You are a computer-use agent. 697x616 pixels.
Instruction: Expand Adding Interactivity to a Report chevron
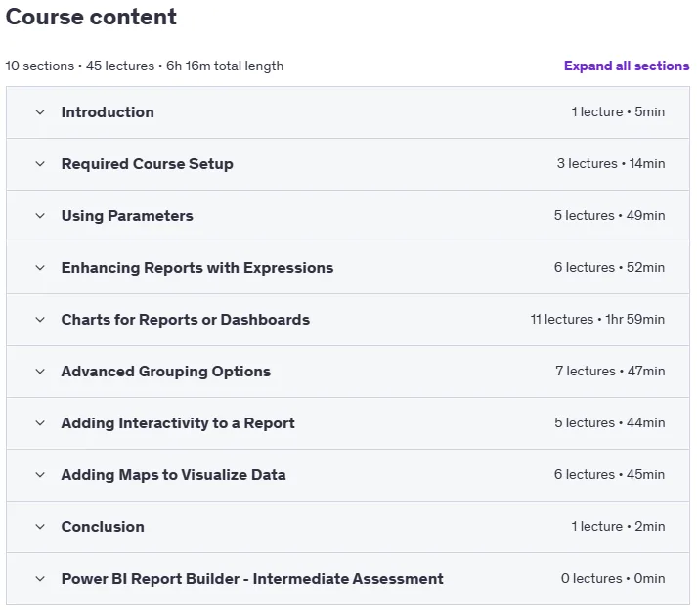click(x=40, y=423)
